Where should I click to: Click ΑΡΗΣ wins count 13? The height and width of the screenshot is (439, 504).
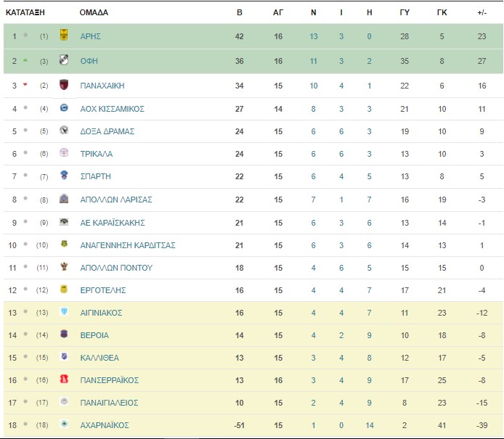(314, 36)
